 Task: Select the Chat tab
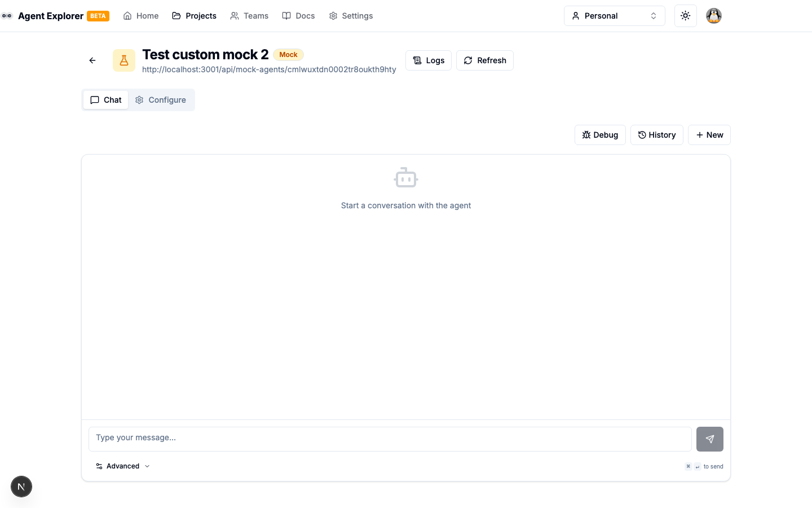click(106, 100)
